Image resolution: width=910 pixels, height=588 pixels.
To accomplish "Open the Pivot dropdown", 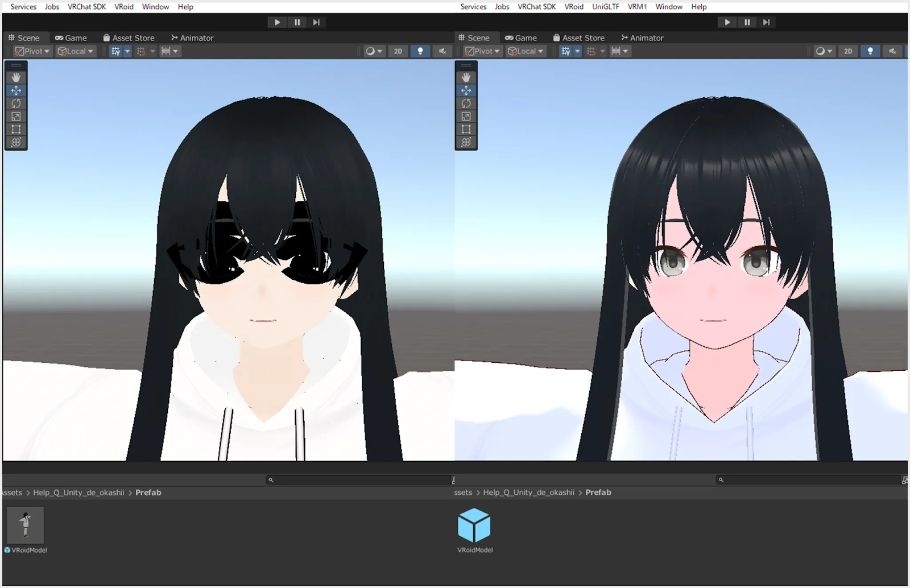I will 31,51.
